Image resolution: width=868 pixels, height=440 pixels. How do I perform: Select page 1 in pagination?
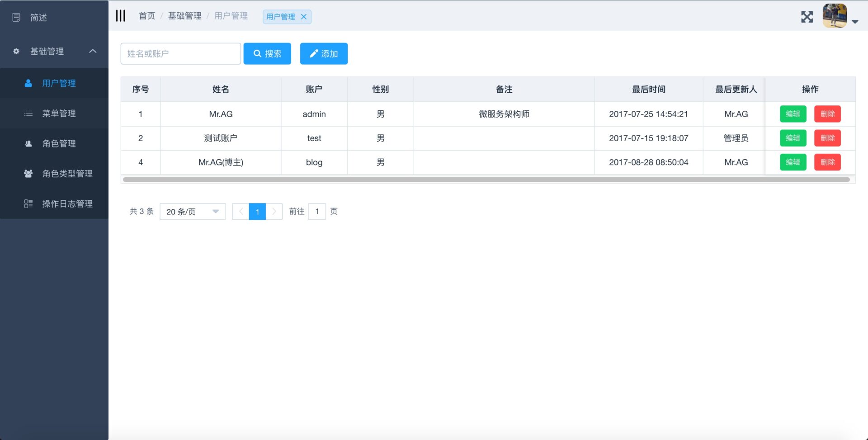point(257,211)
